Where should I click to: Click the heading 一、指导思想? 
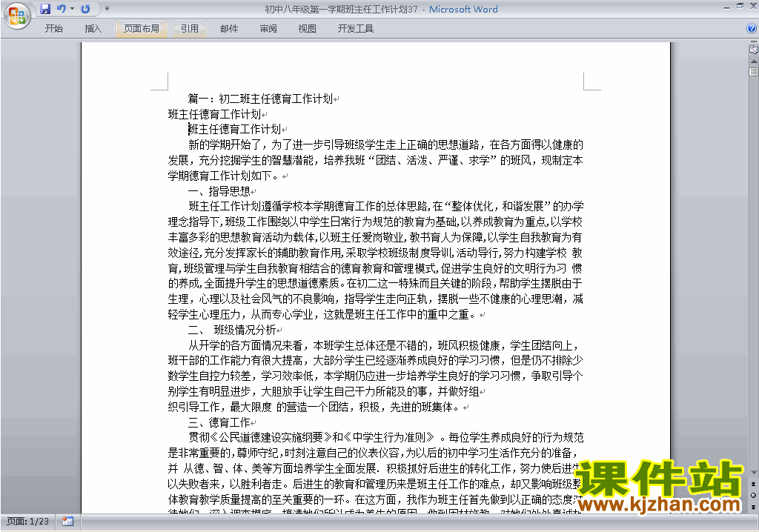click(219, 191)
